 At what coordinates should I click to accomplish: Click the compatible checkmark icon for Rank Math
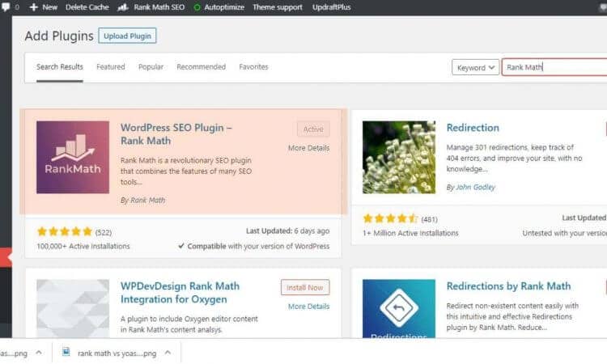click(x=180, y=246)
